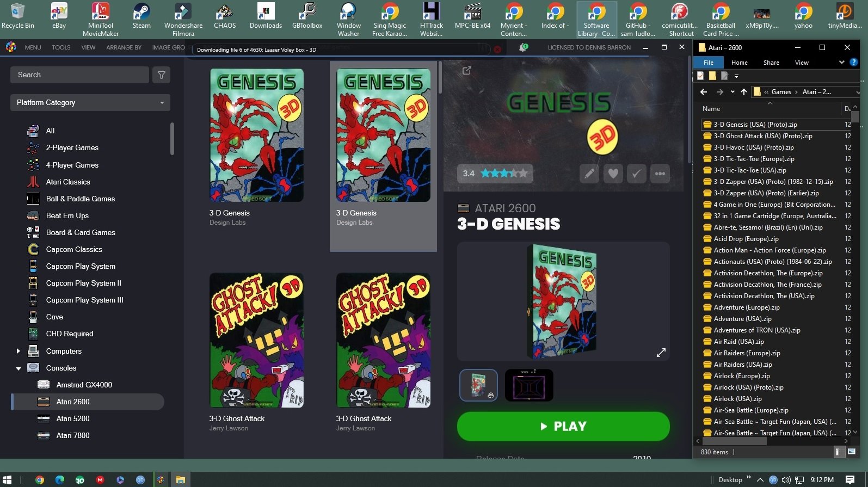Select the Capcom Classics category icon
Viewport: 868px width, 487px height.
(x=33, y=249)
